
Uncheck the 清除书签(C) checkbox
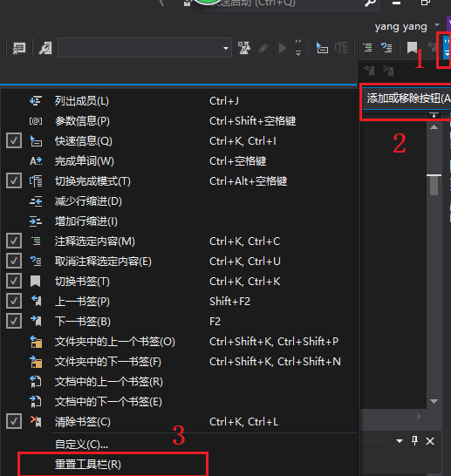[x=14, y=421]
